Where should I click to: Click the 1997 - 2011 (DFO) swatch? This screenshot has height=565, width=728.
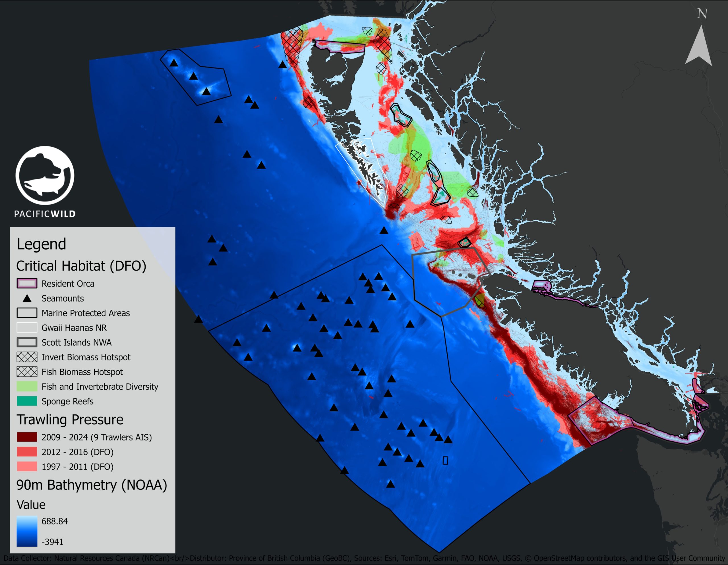[27, 466]
